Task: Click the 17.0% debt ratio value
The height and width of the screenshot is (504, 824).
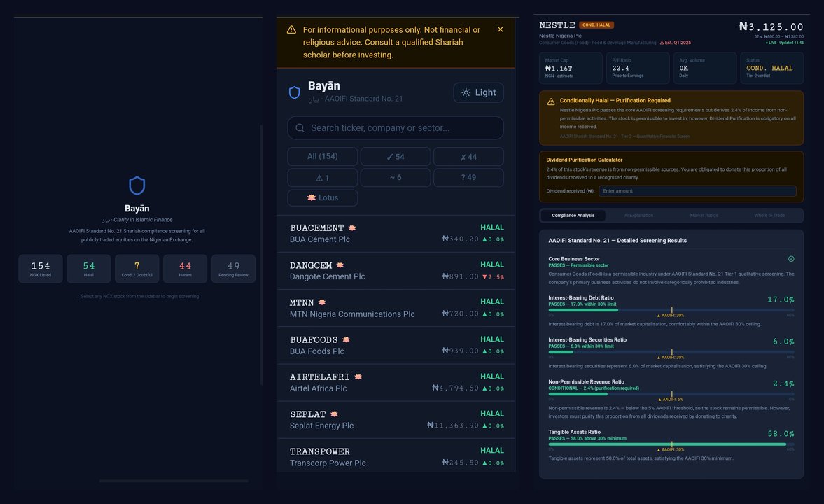Action: click(781, 300)
